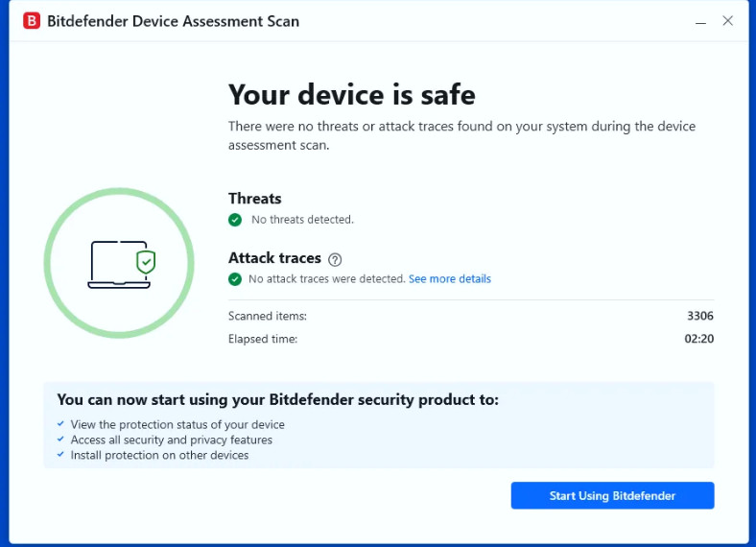Screen dimensions: 756x547
Task: Click the Elapsed time value 02:20
Action: (x=699, y=339)
